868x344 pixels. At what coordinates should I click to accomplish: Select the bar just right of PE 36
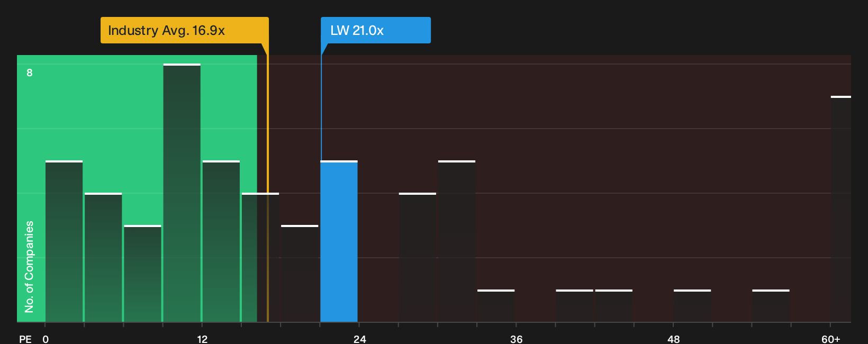tap(575, 306)
